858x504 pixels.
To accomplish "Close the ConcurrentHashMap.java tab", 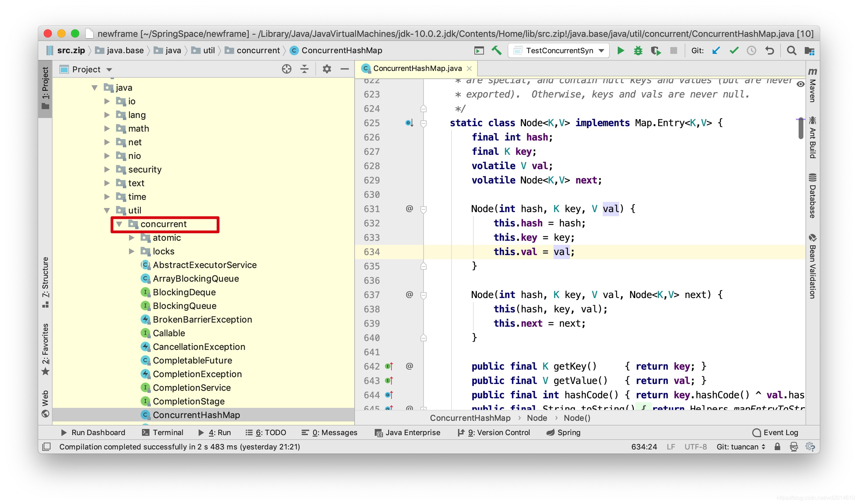I will (469, 69).
